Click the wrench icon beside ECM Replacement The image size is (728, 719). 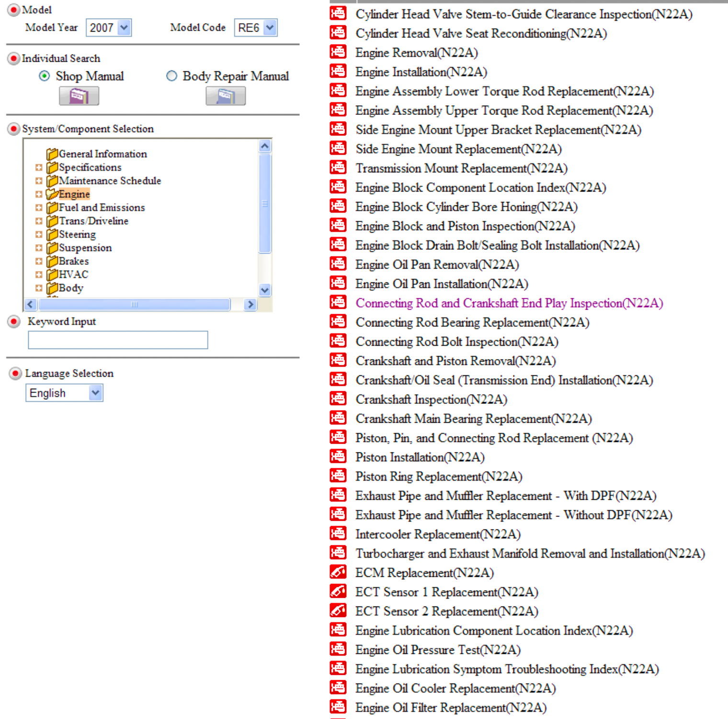point(338,572)
